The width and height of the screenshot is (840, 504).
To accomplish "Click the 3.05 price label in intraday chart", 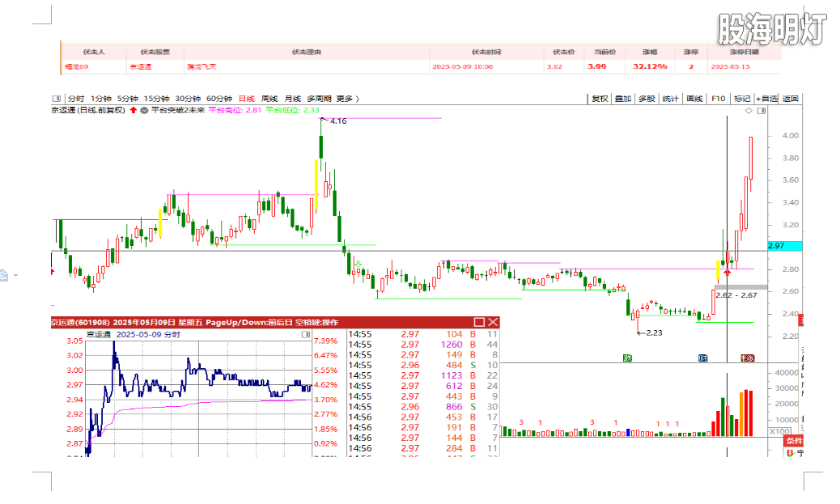I will pyautogui.click(x=74, y=341).
